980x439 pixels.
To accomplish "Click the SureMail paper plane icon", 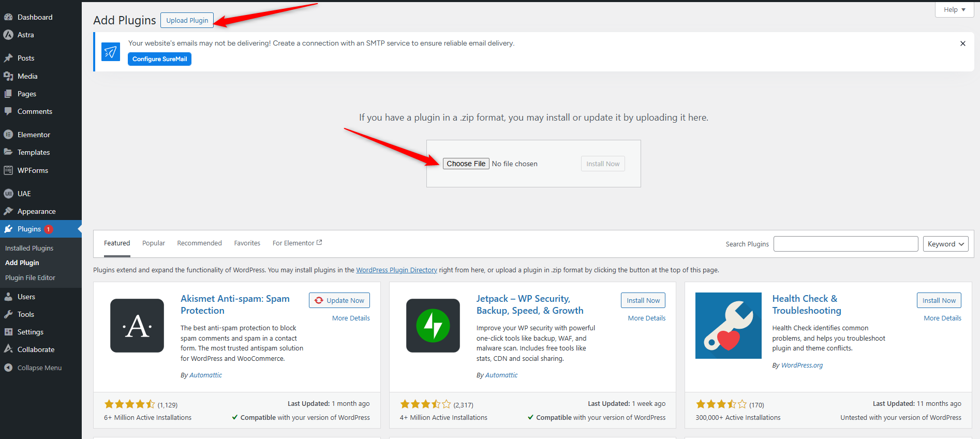I will [x=111, y=52].
